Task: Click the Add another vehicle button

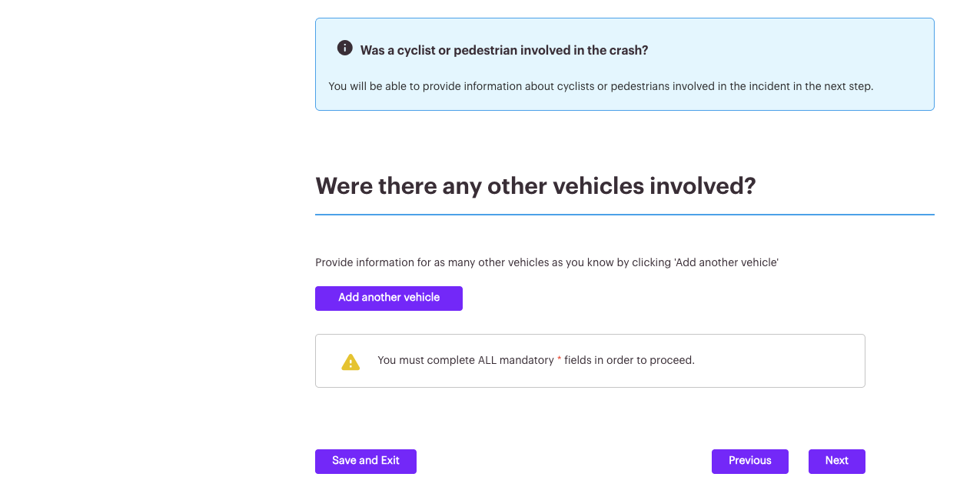Action: 388,298
